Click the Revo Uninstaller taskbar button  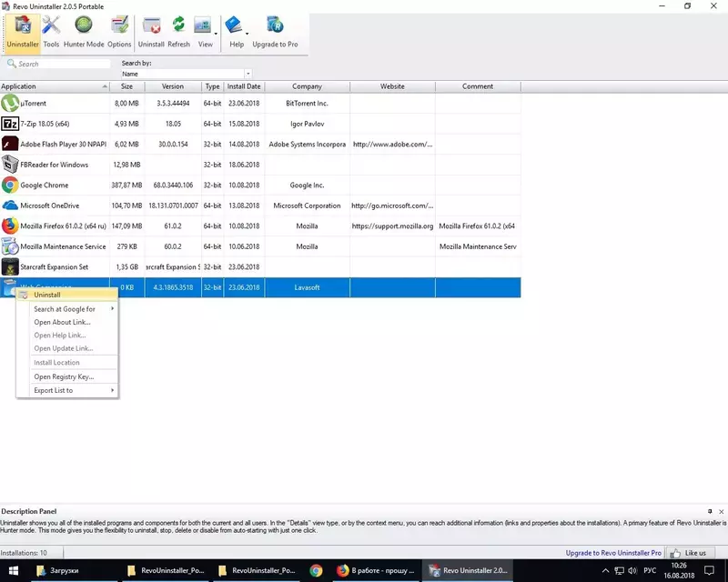click(x=469, y=570)
